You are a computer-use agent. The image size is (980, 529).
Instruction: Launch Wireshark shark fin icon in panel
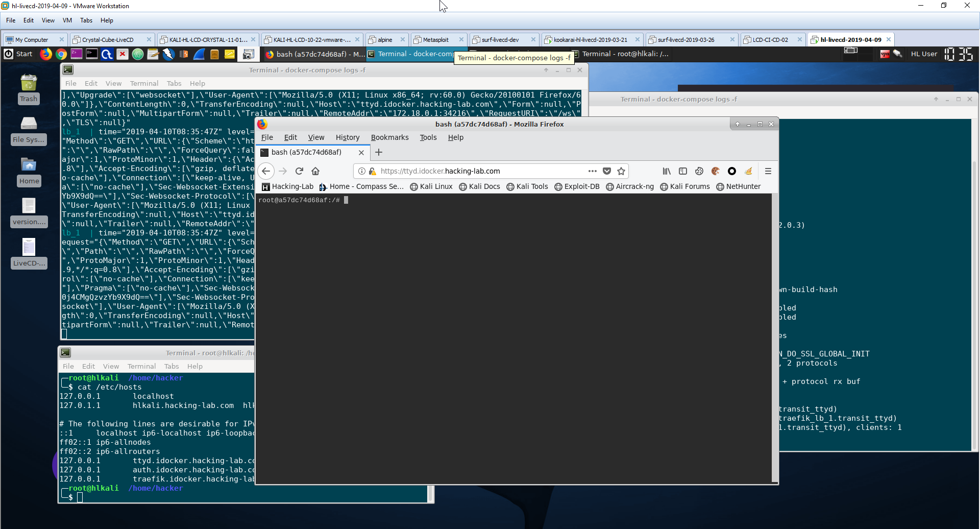click(199, 54)
